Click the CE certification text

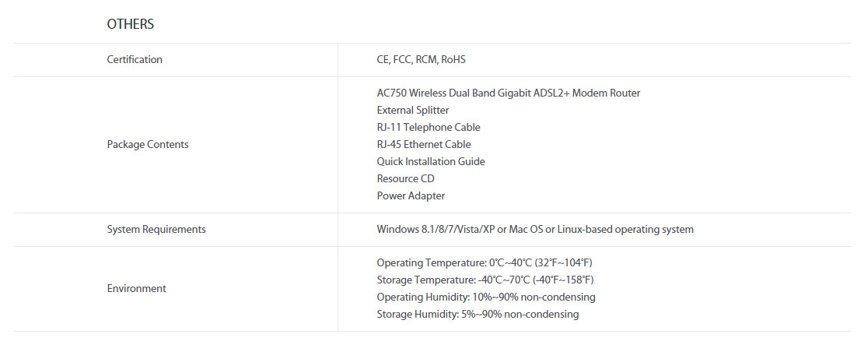(383, 59)
